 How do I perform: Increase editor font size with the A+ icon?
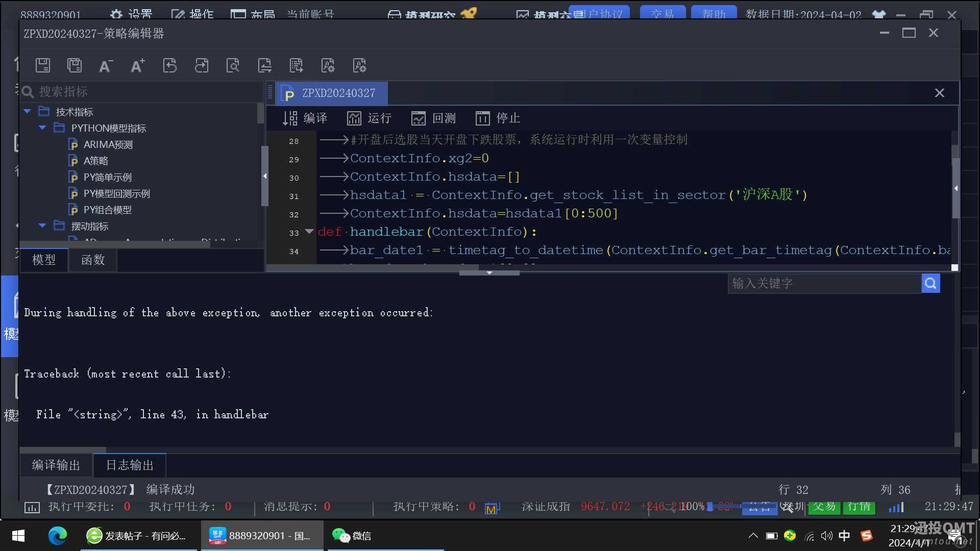point(138,65)
